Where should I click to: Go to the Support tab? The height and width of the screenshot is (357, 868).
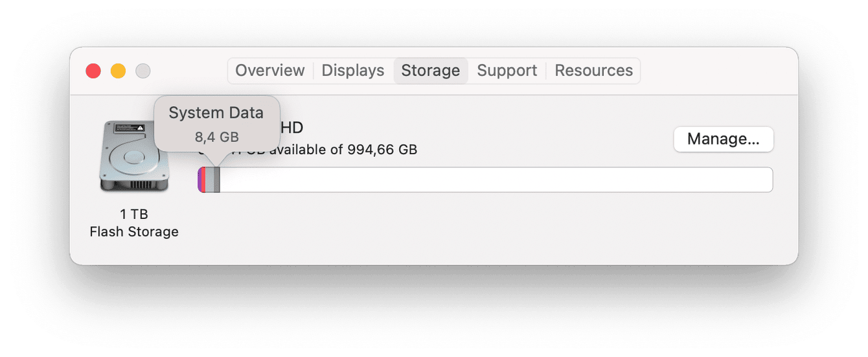point(507,71)
